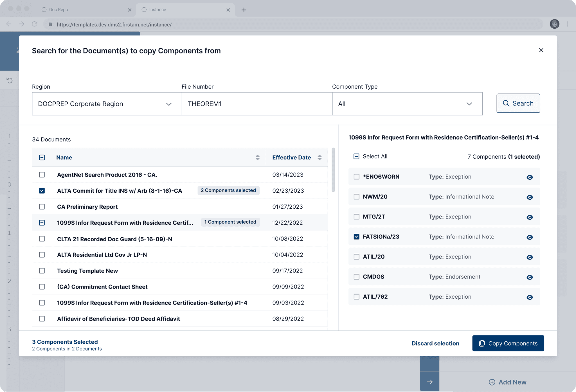Click Discard selection link
This screenshot has height=392, width=576.
(435, 343)
